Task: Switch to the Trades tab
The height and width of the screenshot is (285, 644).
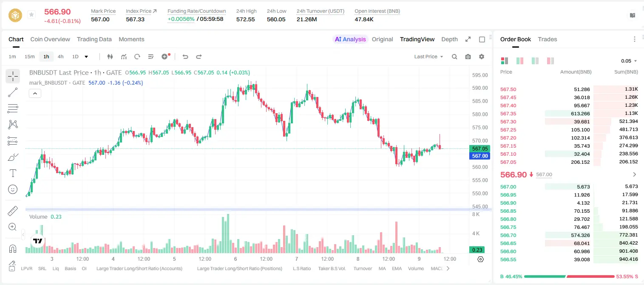Action: pos(547,39)
